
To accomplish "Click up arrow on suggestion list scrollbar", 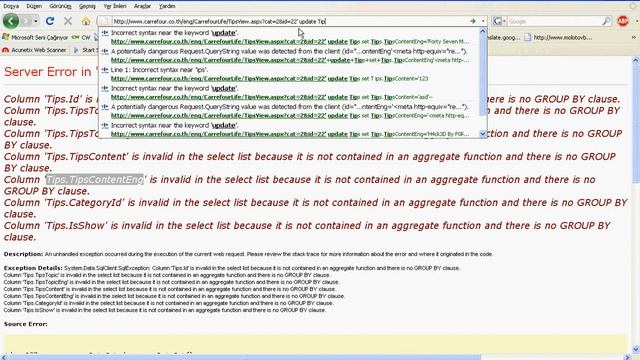I will tap(483, 31).
